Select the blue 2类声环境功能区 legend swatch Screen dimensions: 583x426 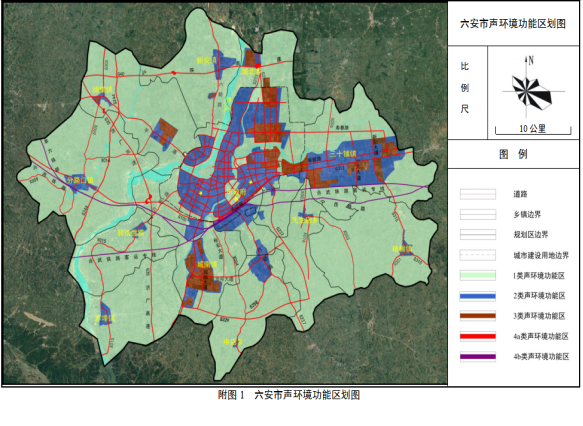pos(477,296)
